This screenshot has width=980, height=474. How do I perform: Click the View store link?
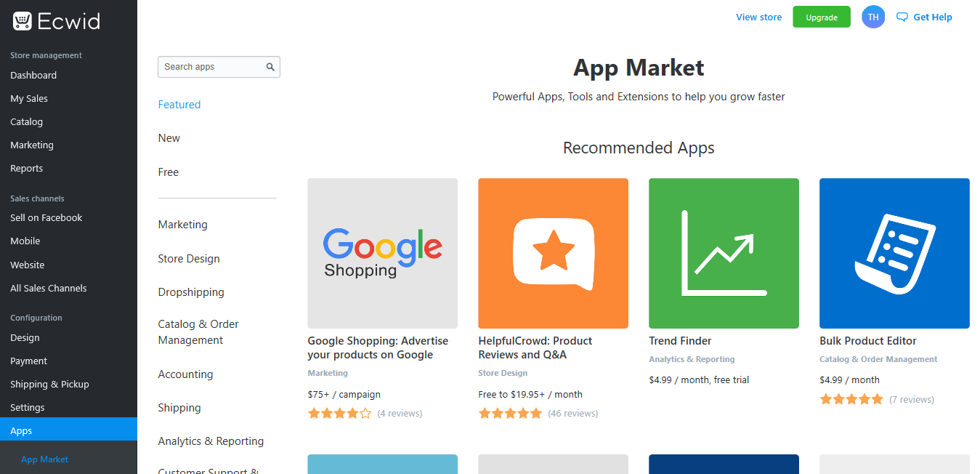tap(758, 17)
